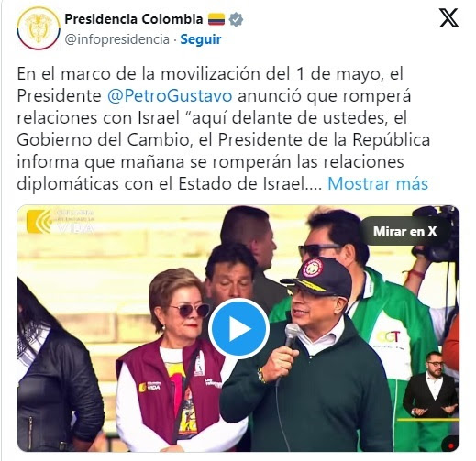Click the Colombian flag emoji beside the name
This screenshot has height=461, width=476.
(x=216, y=19)
